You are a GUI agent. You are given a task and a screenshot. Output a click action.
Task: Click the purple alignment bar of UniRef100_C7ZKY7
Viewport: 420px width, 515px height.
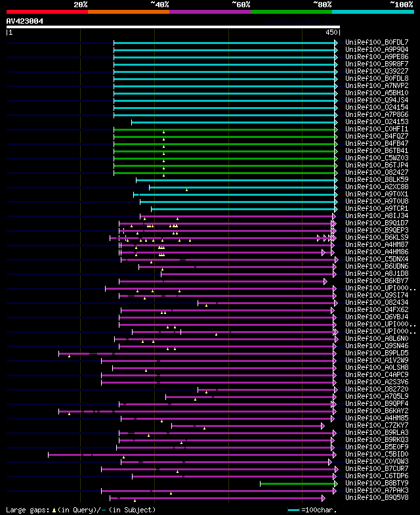248,426
